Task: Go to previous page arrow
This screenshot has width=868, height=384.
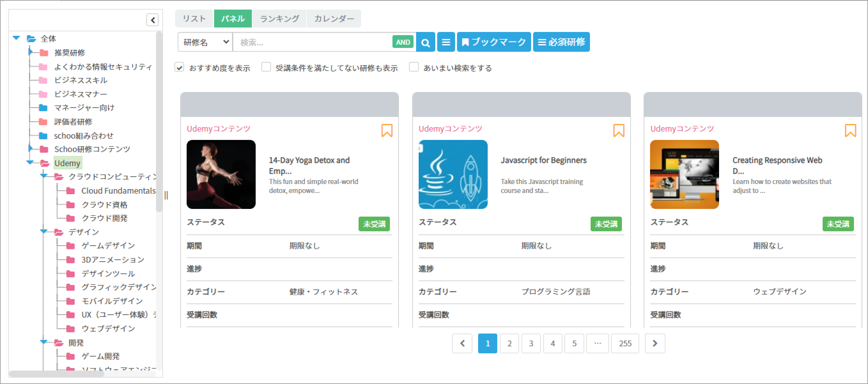Action: [x=462, y=343]
